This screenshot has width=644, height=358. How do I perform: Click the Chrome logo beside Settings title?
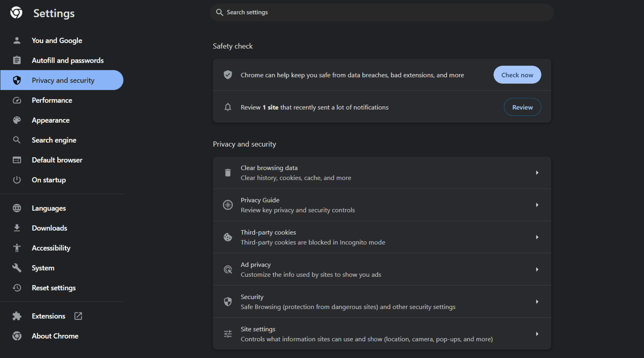[x=16, y=12]
